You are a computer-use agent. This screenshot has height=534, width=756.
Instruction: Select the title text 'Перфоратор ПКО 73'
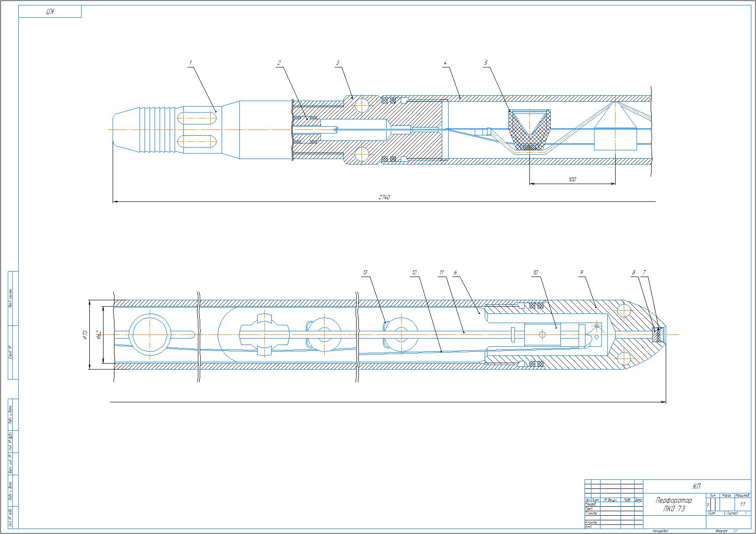[x=674, y=504]
